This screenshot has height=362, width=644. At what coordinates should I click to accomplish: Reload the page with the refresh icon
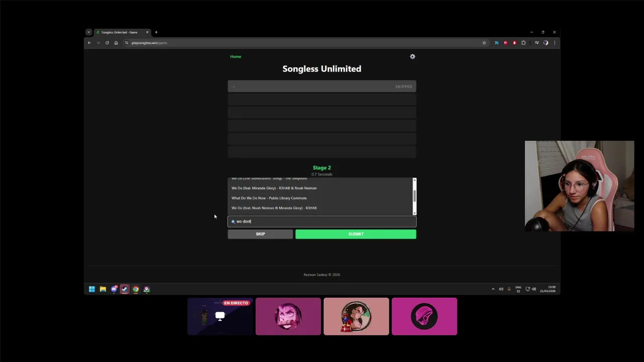[107, 43]
